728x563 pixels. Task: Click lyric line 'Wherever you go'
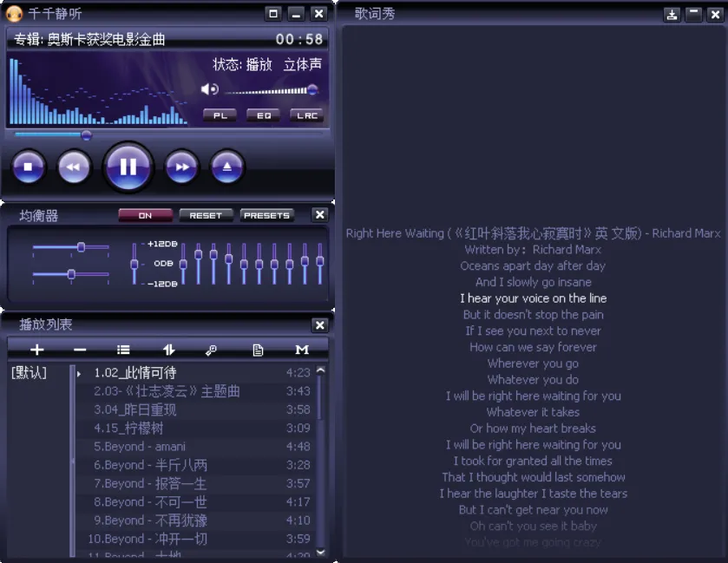coord(533,363)
